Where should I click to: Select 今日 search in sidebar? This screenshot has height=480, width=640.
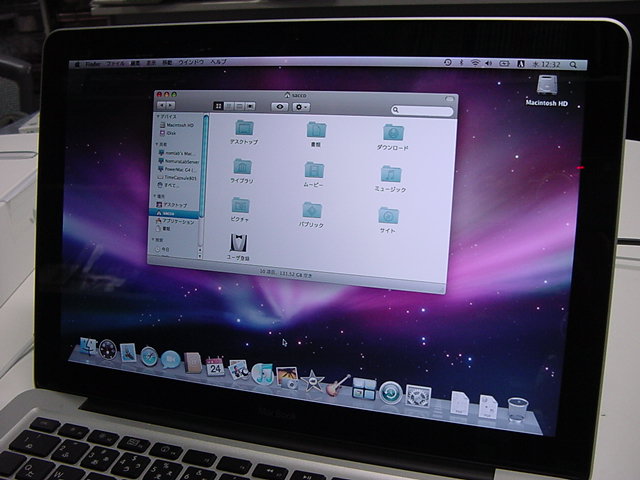click(x=162, y=249)
